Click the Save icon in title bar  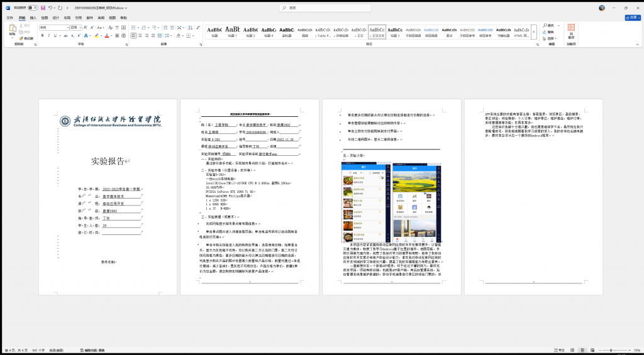tap(43, 8)
